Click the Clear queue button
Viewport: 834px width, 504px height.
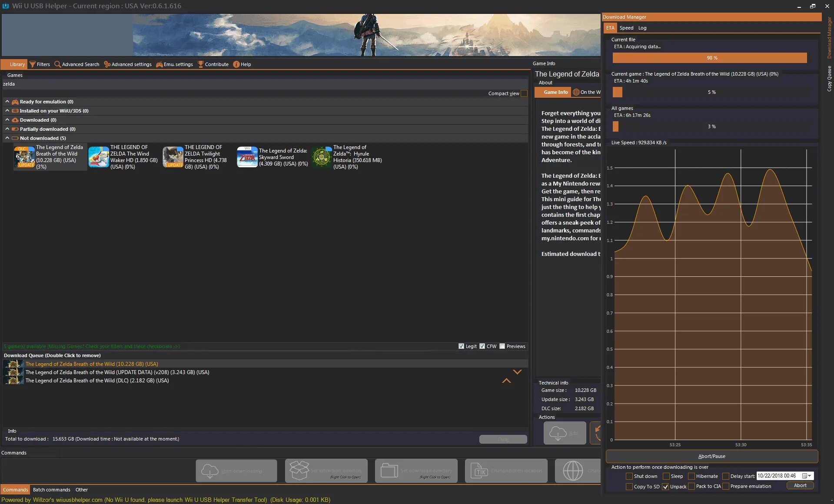[x=503, y=439]
